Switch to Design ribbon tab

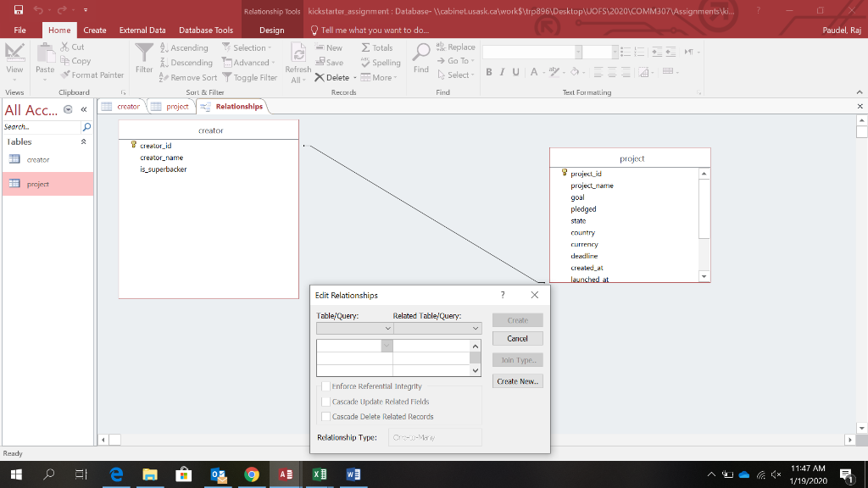[272, 30]
